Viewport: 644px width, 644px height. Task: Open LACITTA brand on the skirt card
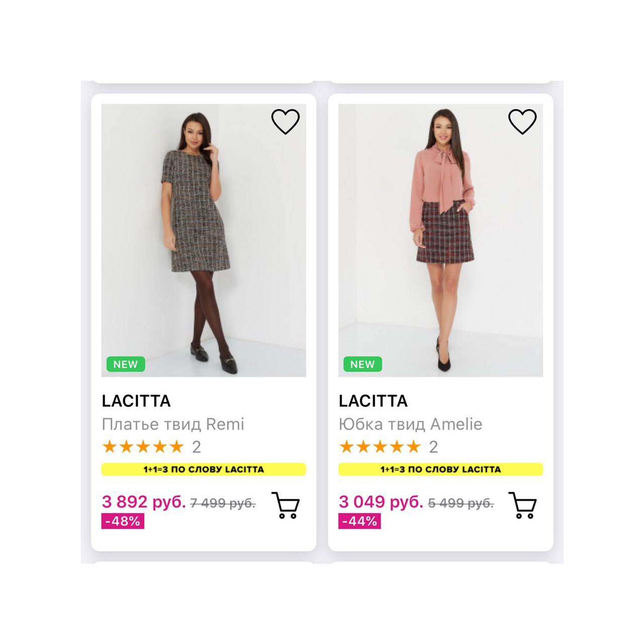[x=373, y=401]
